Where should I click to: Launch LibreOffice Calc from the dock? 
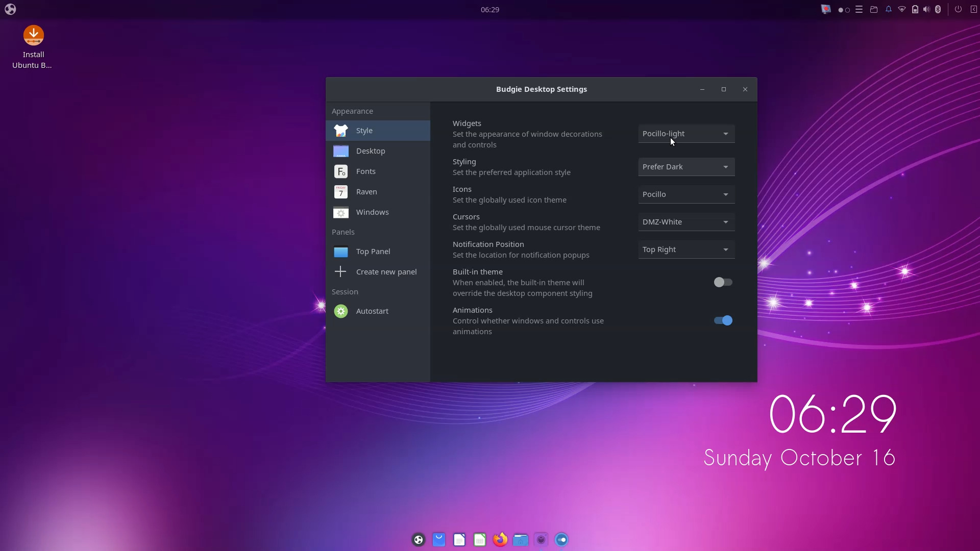pos(479,539)
